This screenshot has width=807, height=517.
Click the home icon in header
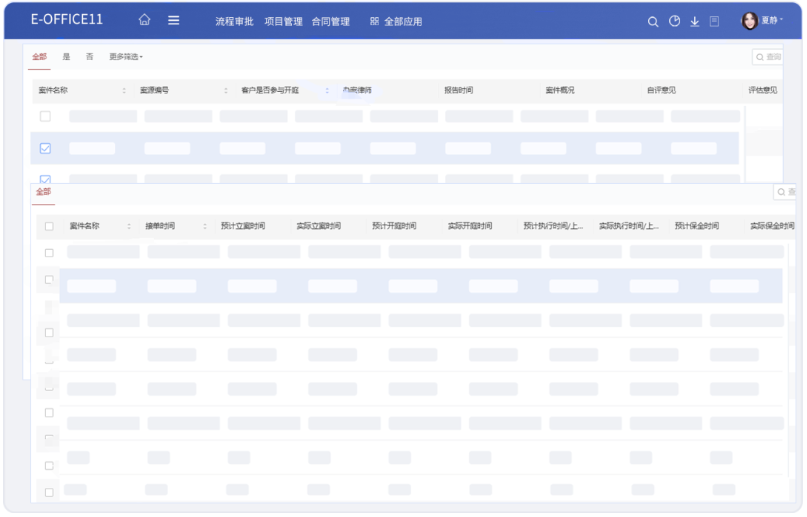pos(145,20)
